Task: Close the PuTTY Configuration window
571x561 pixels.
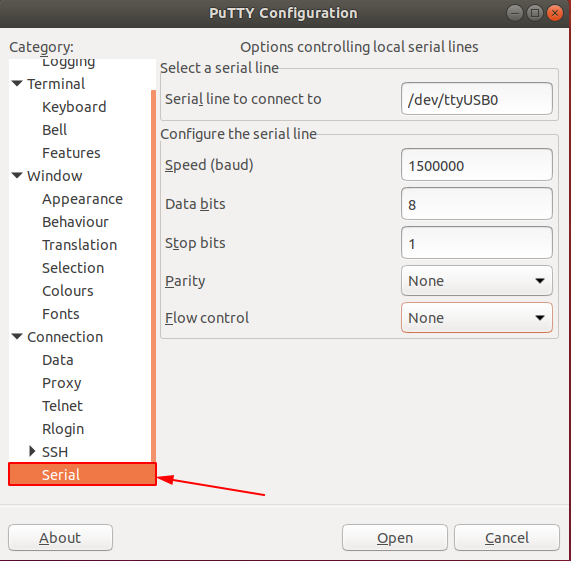Action: (555, 13)
